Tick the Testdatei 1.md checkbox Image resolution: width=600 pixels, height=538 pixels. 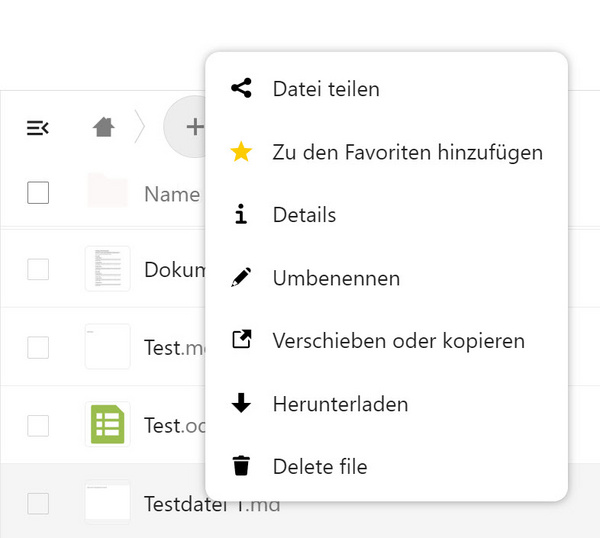click(x=38, y=503)
